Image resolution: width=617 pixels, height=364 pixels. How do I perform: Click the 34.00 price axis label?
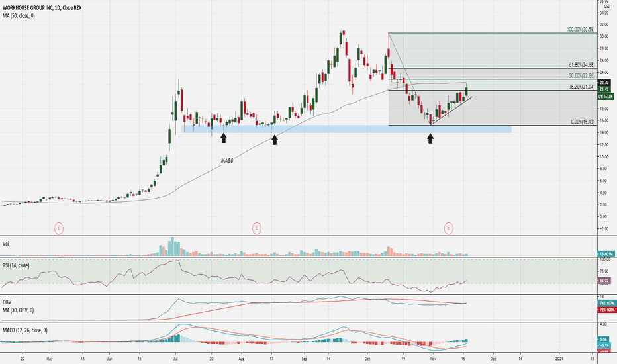(604, 13)
